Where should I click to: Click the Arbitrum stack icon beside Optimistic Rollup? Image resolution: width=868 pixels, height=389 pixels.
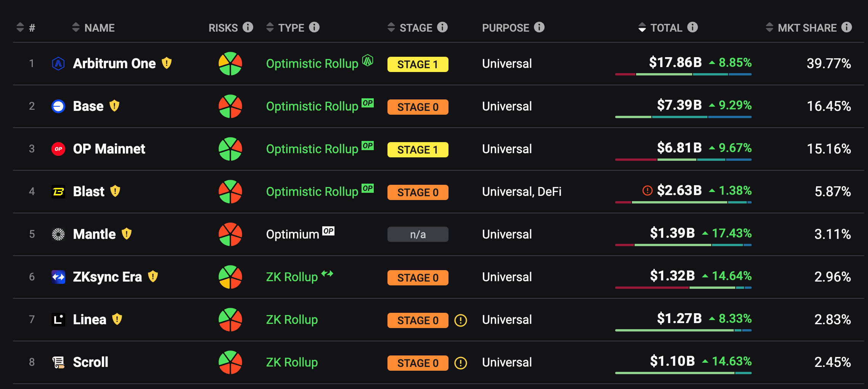pyautogui.click(x=368, y=60)
